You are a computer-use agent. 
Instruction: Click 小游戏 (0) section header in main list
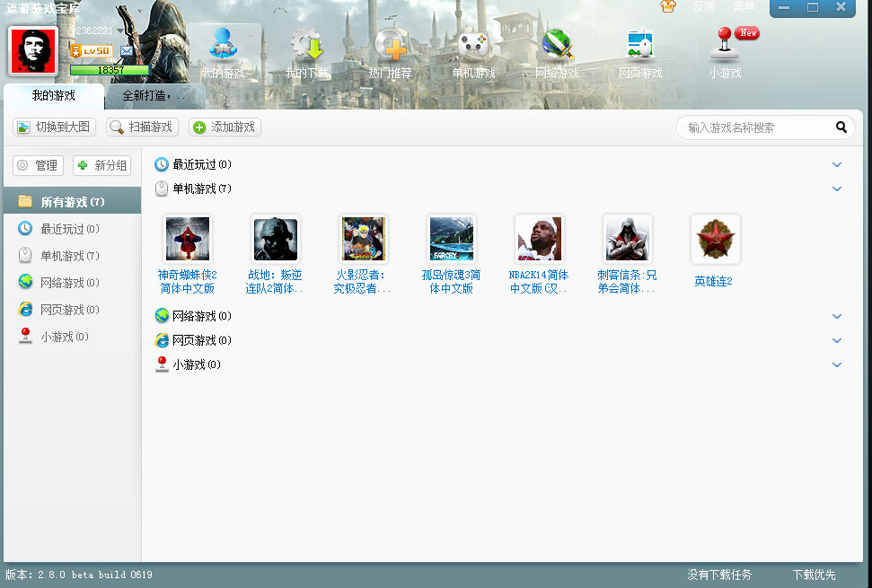(188, 364)
